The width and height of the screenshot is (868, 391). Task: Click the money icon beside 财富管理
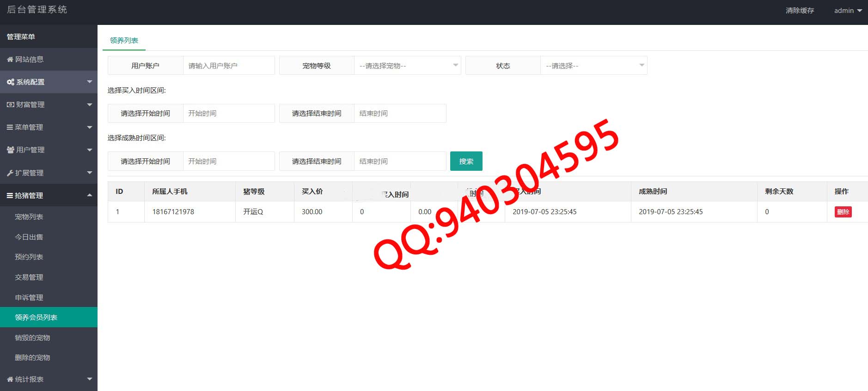click(10, 105)
